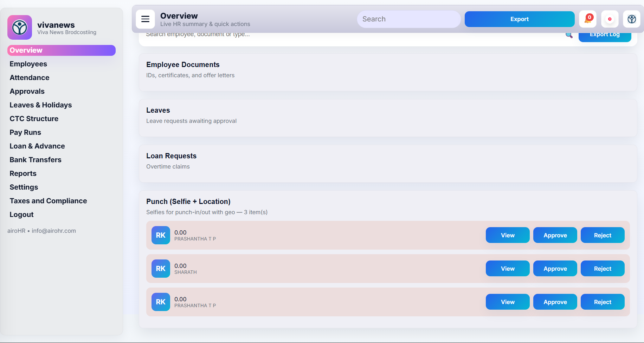Click the RK avatar in the first punch row

(161, 235)
